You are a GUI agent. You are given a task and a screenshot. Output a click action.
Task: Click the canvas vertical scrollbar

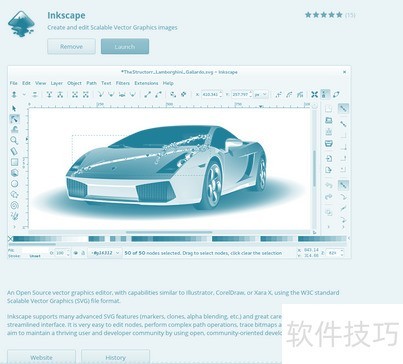[314, 168]
